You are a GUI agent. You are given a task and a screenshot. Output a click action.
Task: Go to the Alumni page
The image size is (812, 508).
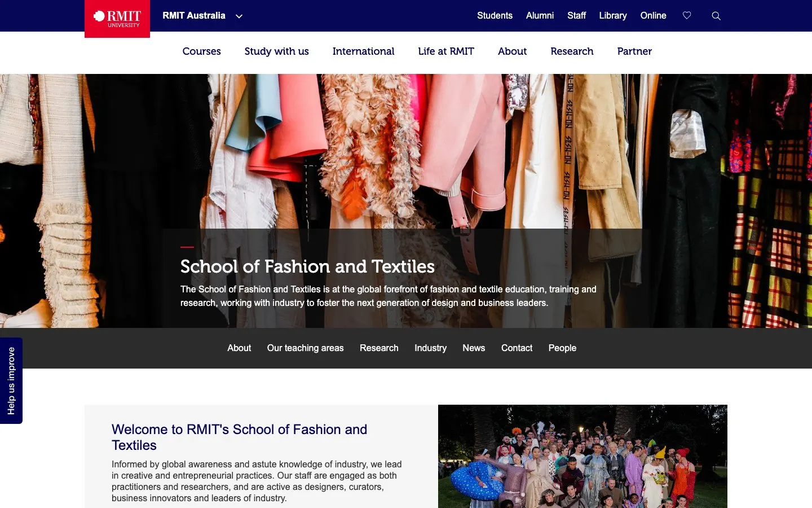[540, 16]
